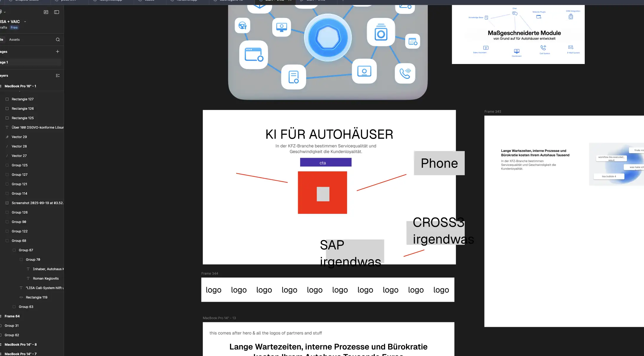Click the purple cta button on canvas
Viewport: 644px width, 356px height.
(326, 163)
